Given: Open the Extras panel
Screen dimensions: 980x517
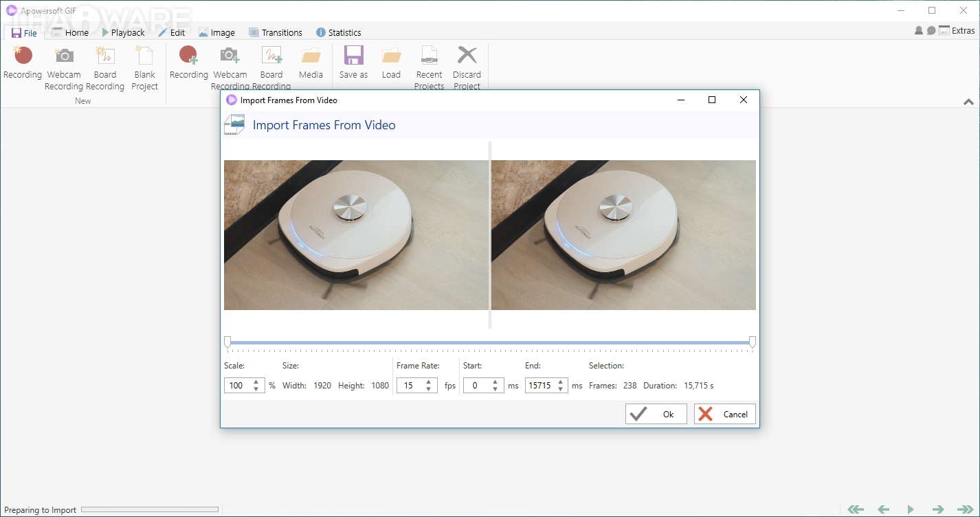Looking at the screenshot, I should click(x=957, y=30).
